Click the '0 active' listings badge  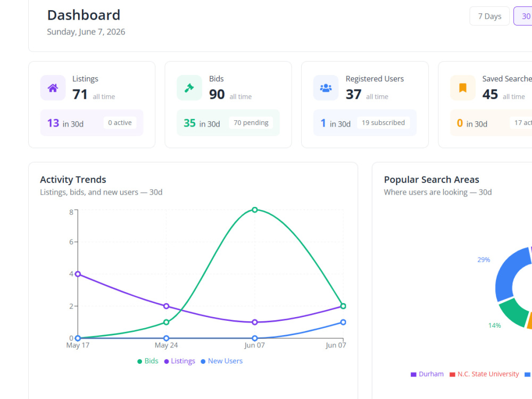pyautogui.click(x=120, y=123)
